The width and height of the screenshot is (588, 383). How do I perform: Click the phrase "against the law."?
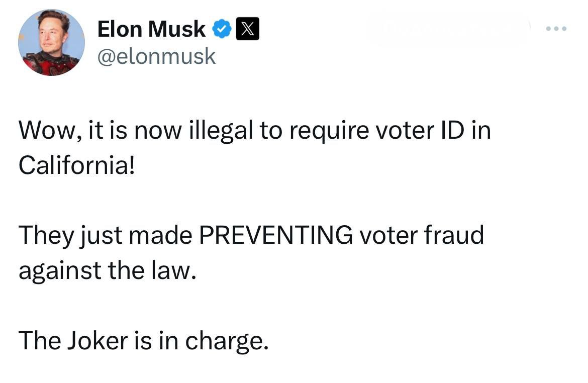tap(106, 271)
